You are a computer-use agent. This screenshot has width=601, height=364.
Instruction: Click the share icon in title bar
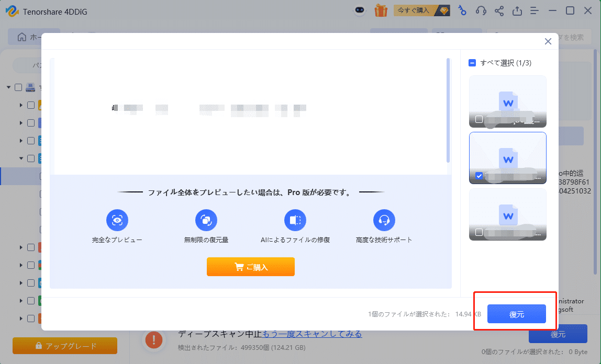coord(499,10)
